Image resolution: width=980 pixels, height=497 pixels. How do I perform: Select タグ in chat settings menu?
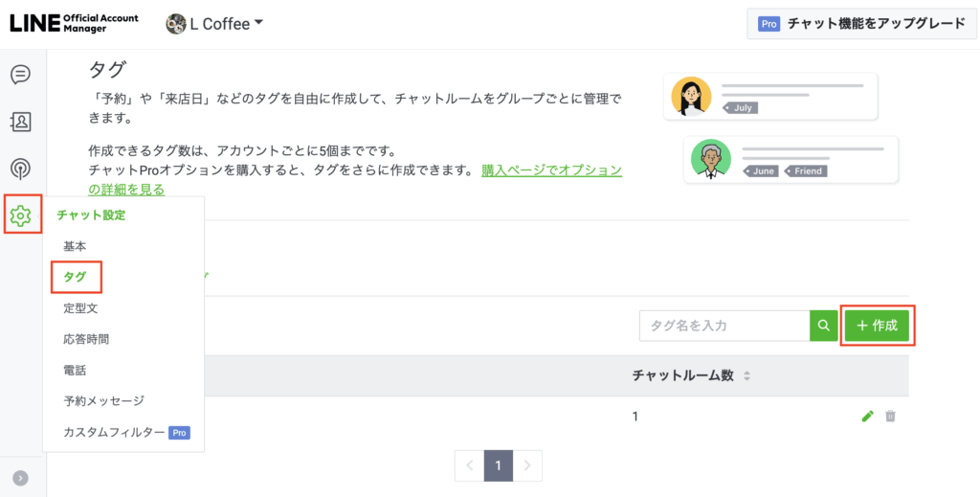[x=75, y=277]
